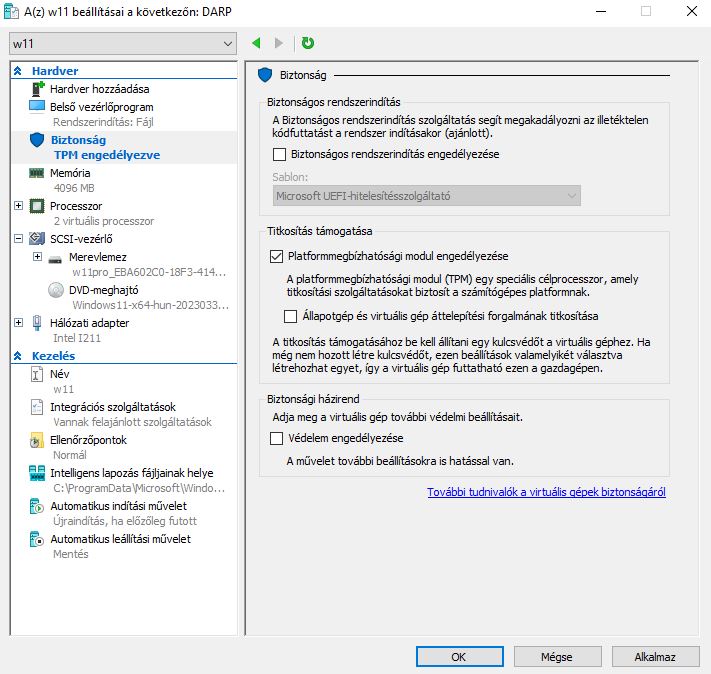Open Belső vezérlőprogram monitor icon
Screen dimensions: 711x674
point(37,106)
